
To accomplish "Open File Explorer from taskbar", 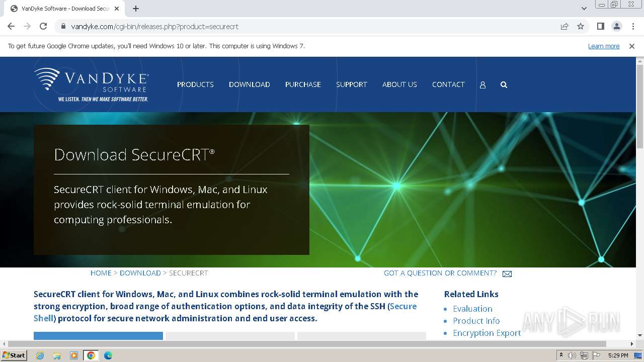I will (57, 355).
